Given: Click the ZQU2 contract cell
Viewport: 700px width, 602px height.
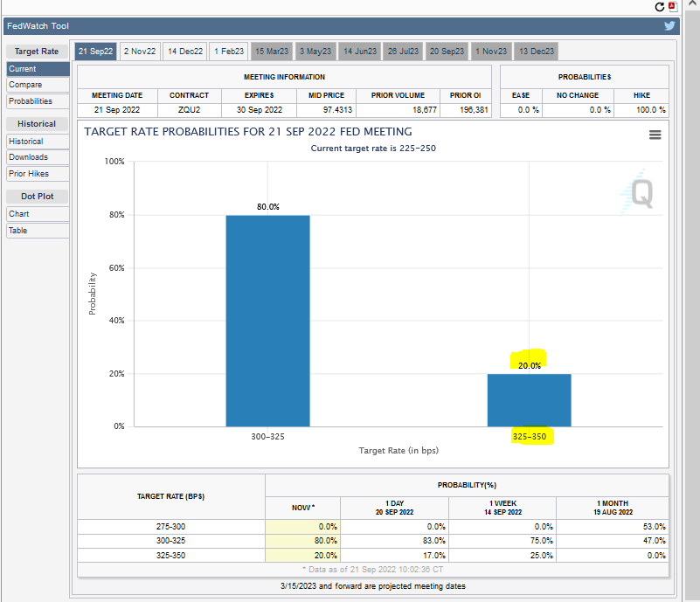Looking at the screenshot, I should 190,110.
